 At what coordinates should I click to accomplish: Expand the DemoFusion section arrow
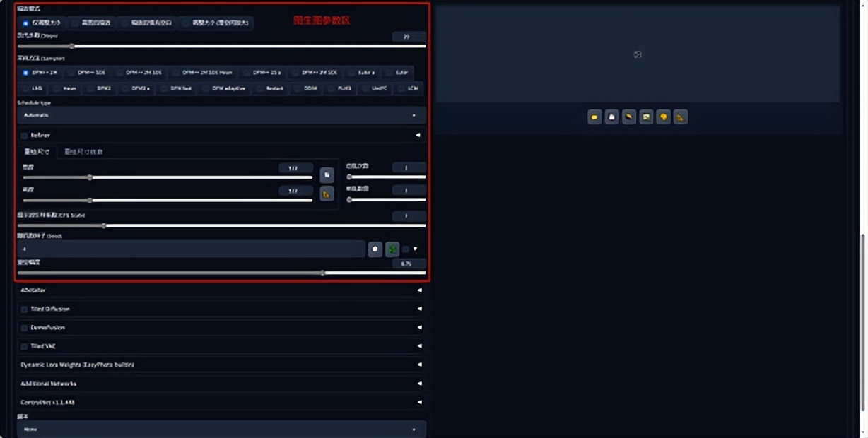pos(419,328)
